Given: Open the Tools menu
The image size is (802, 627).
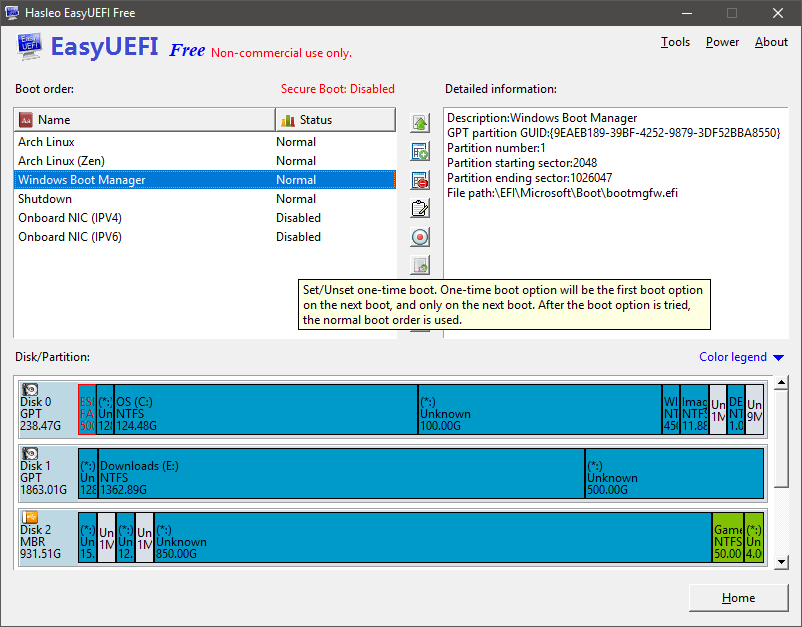Looking at the screenshot, I should [675, 42].
